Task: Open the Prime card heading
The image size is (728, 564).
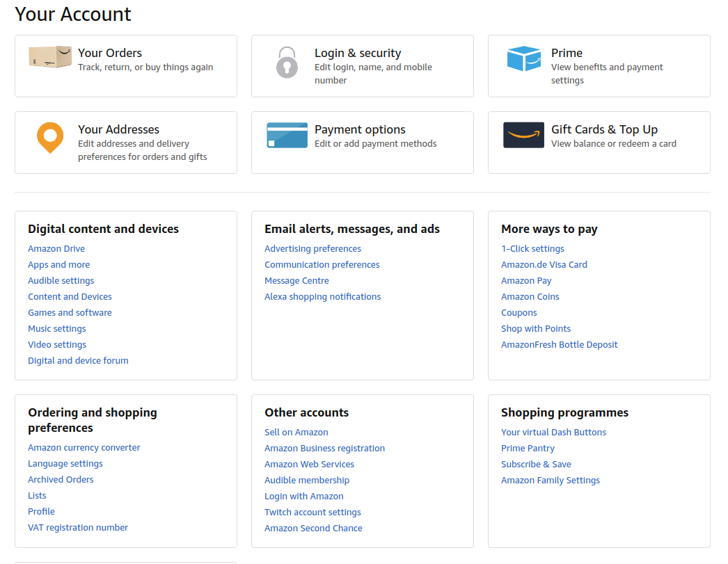Action: point(567,53)
